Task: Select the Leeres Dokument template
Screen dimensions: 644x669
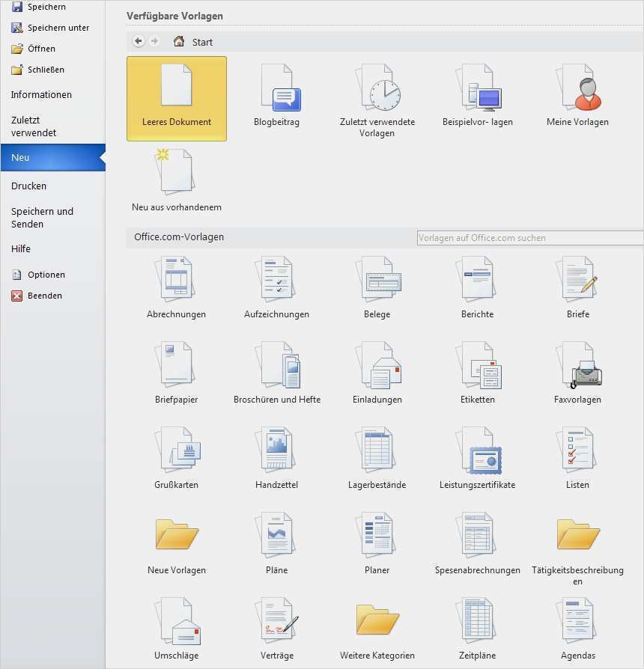Action: click(x=176, y=97)
